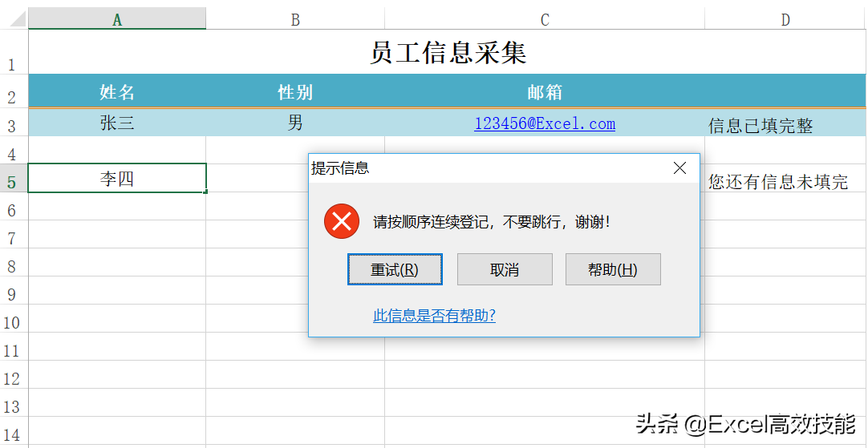Click the 帮助(H) help button
Image resolution: width=868 pixels, height=448 pixels.
[x=613, y=269]
